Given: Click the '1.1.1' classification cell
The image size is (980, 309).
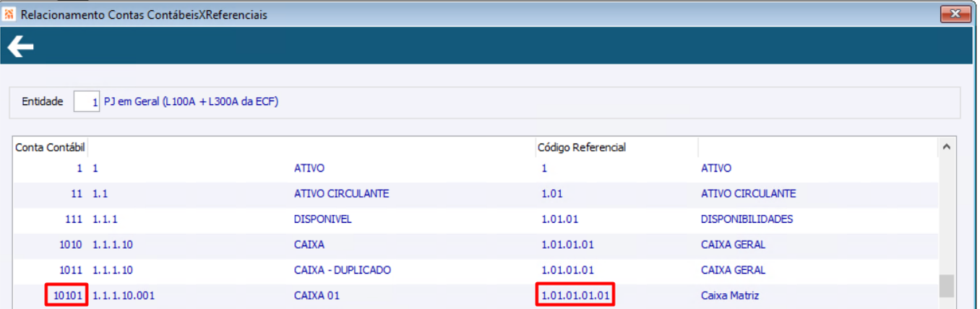Looking at the screenshot, I should click(x=106, y=219).
